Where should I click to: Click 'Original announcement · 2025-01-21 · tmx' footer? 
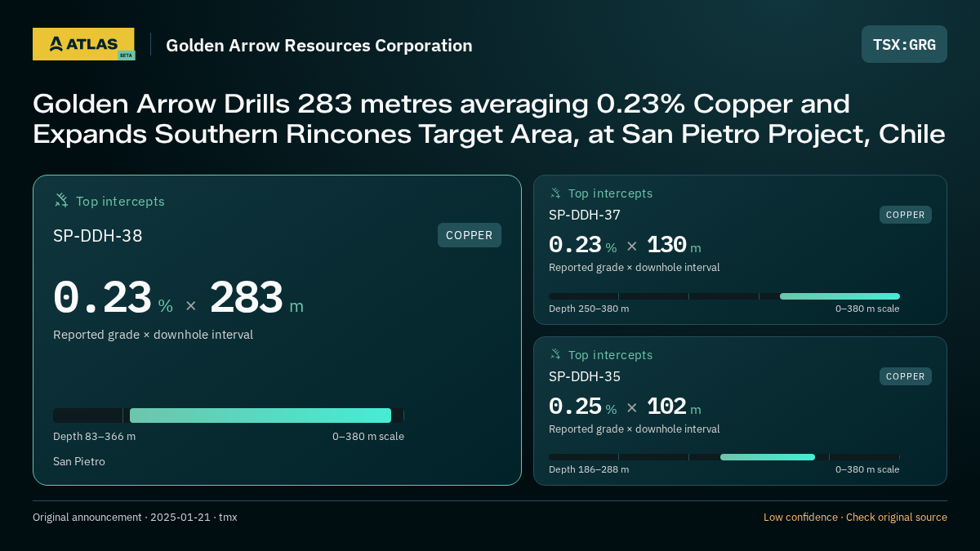click(x=135, y=518)
